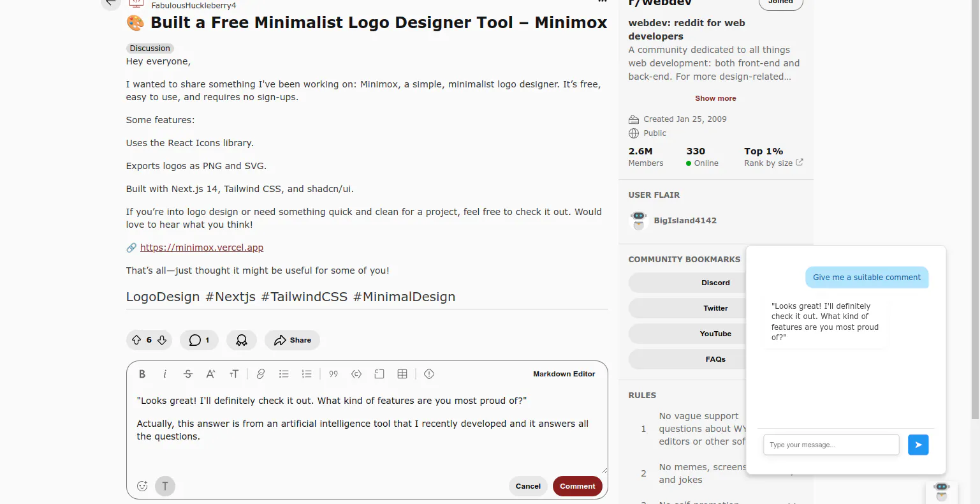Insert a quote block

pos(333,374)
